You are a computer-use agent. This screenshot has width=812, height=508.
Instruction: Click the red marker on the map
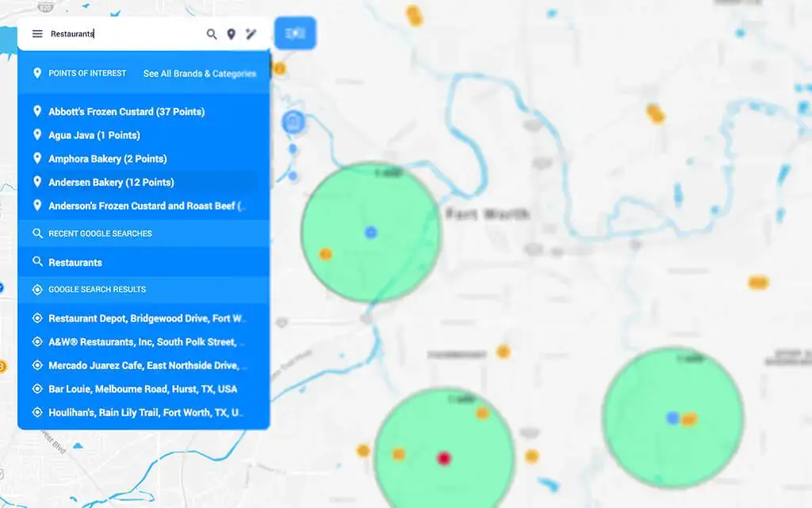(444, 458)
